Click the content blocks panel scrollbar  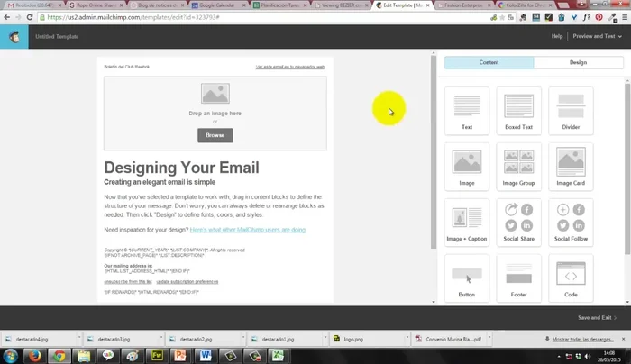[627, 168]
